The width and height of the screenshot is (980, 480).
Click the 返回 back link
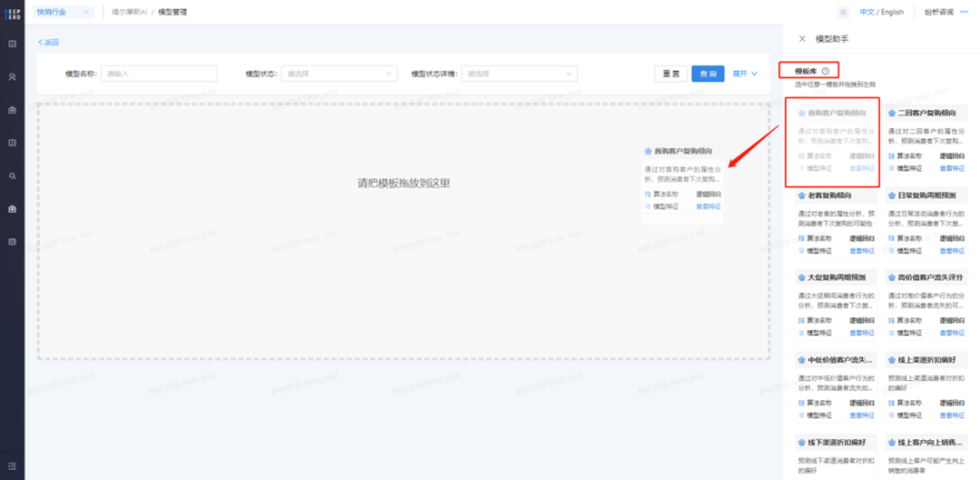pos(48,43)
